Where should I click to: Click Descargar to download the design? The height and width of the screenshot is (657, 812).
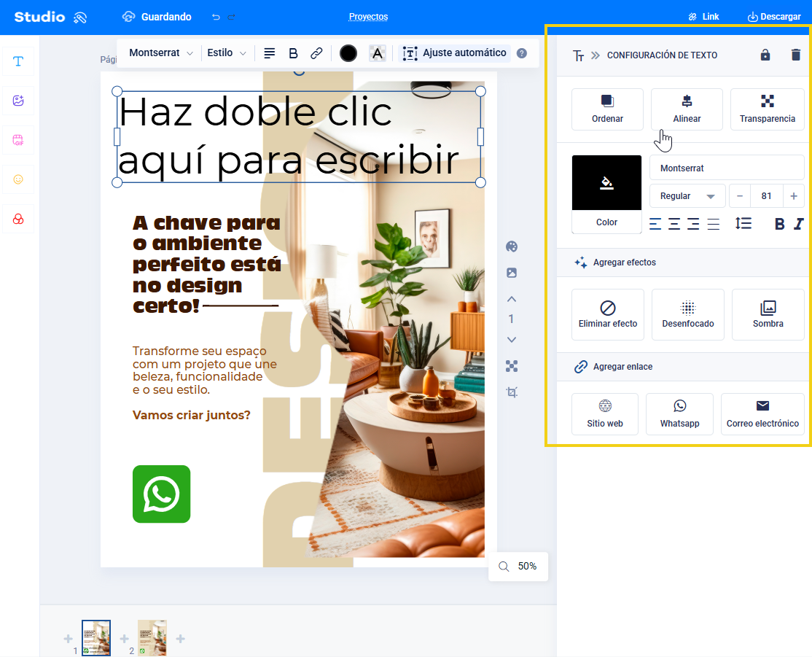point(774,17)
